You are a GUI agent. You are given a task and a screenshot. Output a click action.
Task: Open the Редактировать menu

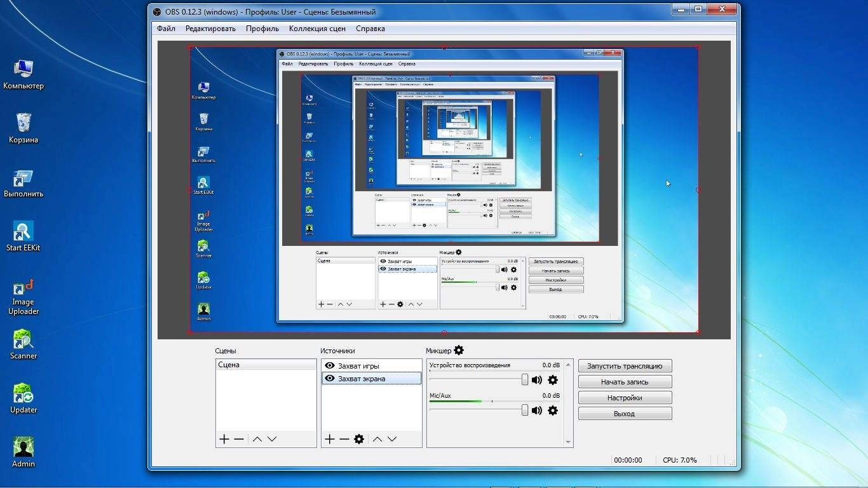[x=210, y=29]
